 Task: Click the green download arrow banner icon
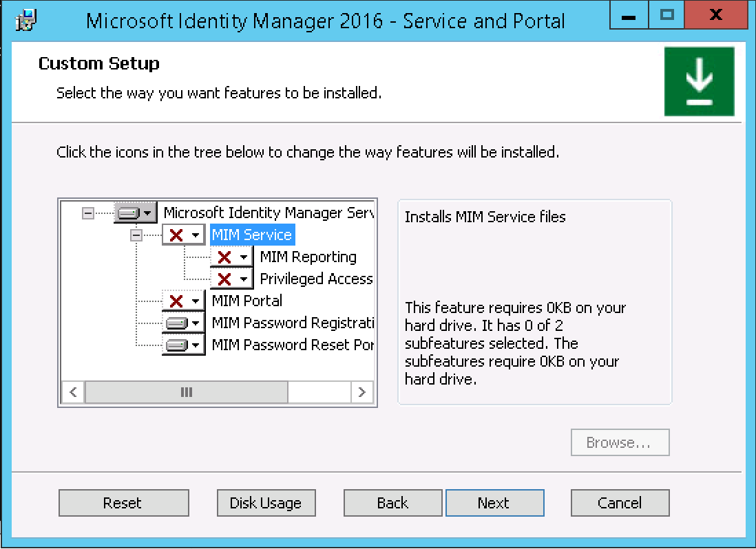(x=699, y=81)
